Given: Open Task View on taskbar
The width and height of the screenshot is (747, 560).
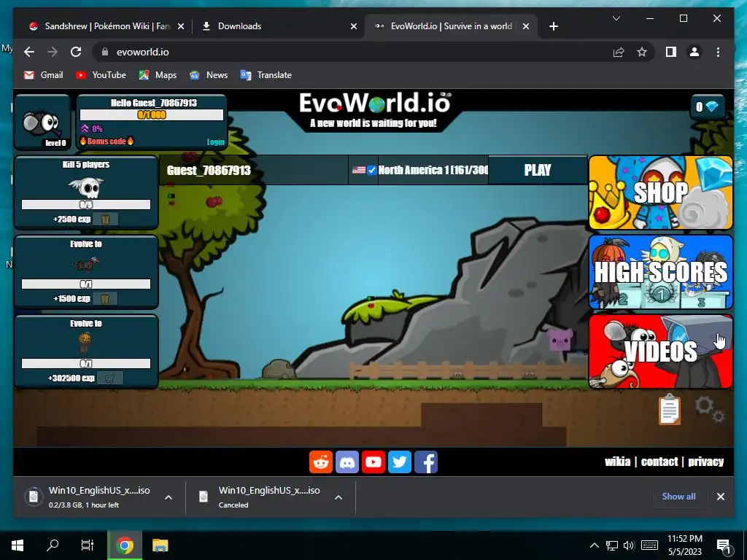Looking at the screenshot, I should pyautogui.click(x=88, y=545).
